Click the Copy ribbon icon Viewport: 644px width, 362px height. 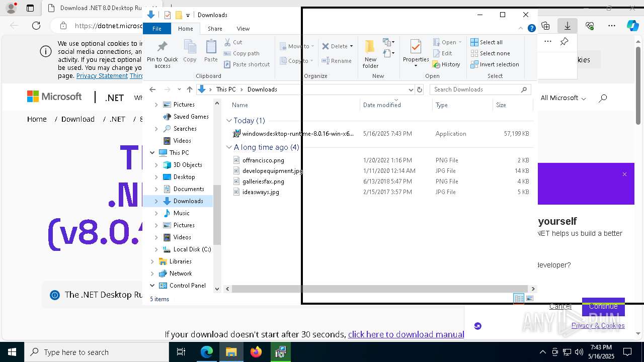coord(190,51)
